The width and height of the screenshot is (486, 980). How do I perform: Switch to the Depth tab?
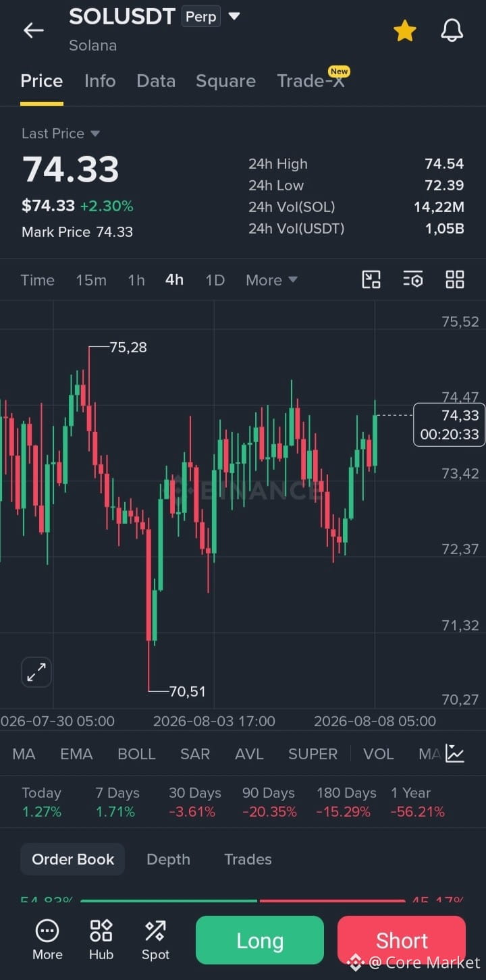pos(168,859)
